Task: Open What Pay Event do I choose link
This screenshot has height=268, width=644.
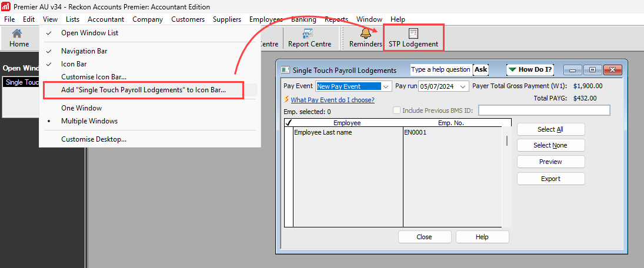Action: point(332,100)
